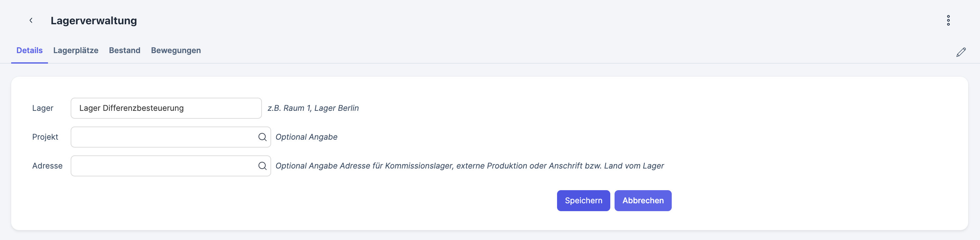Focus the Lager name input field
980x240 pixels.
[166, 108]
